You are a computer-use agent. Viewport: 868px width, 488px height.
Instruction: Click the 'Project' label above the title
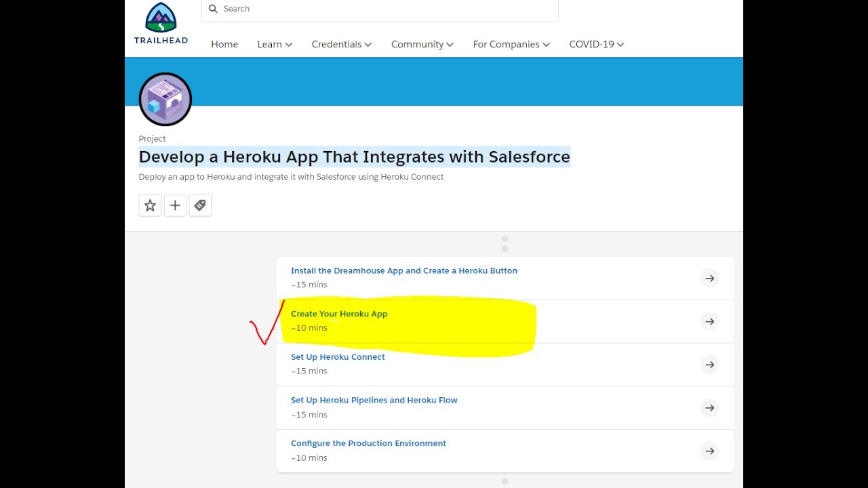pyautogui.click(x=152, y=138)
